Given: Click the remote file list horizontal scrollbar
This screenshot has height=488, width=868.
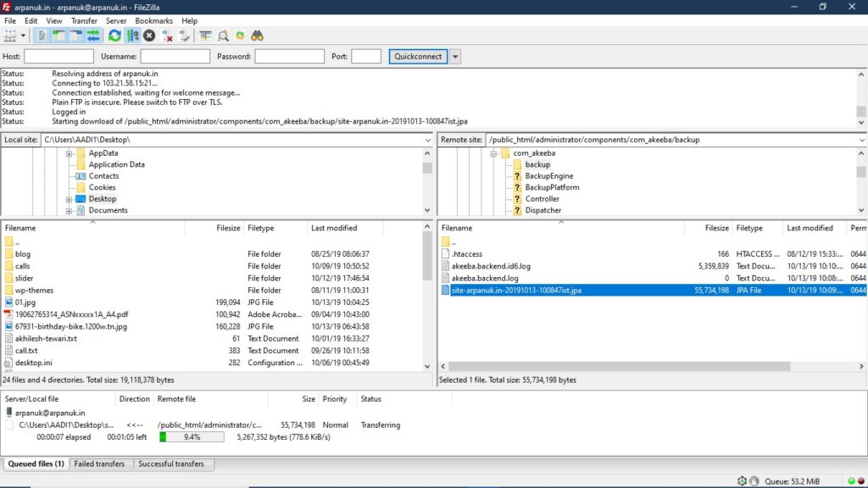Looking at the screenshot, I should click(620, 366).
